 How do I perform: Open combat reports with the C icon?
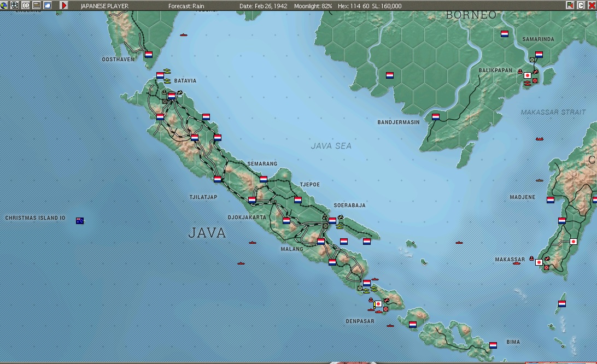[581, 5]
